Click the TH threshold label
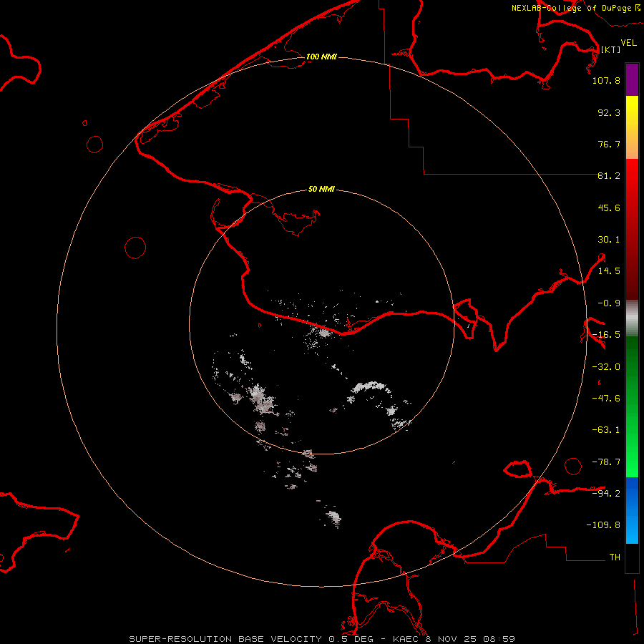This screenshot has width=644, height=644. (615, 557)
